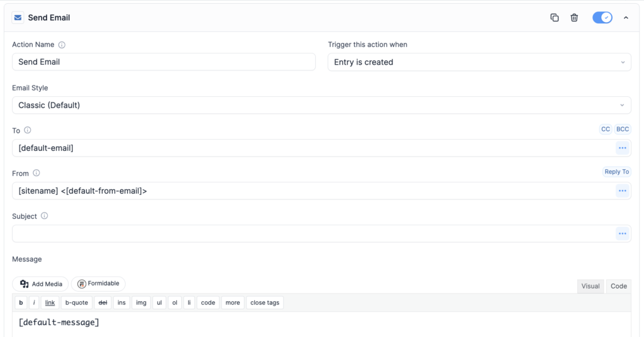The height and width of the screenshot is (337, 644).
Task: Open shortcode options for From field
Action: (623, 191)
